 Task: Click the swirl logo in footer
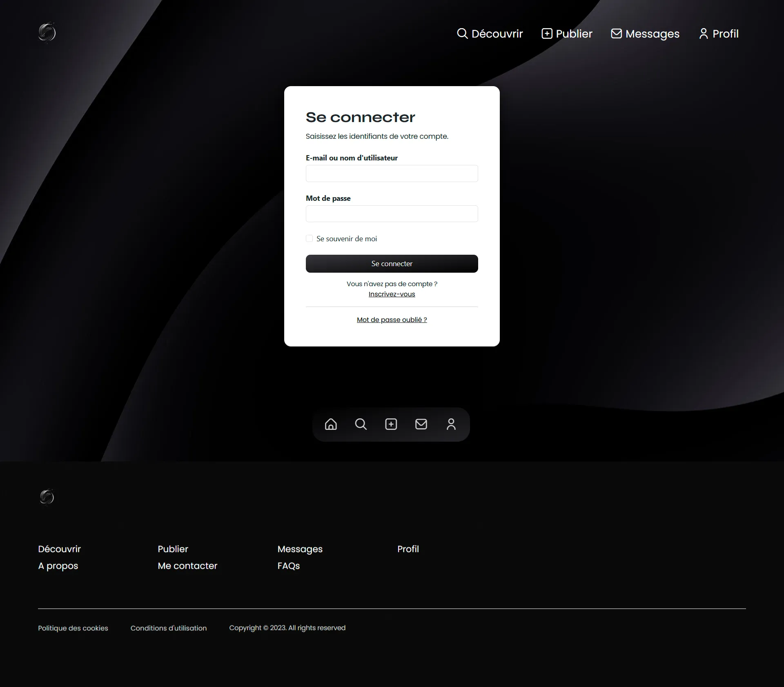(x=47, y=497)
